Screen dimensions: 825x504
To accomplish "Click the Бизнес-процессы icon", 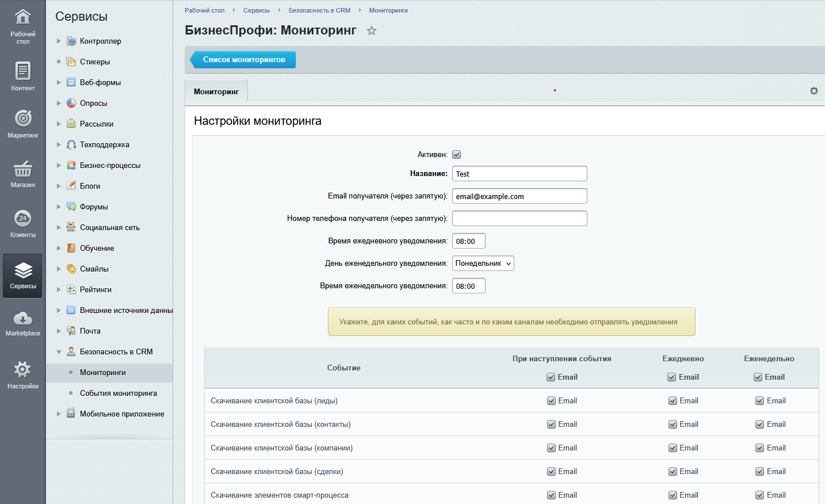I will tap(71, 165).
